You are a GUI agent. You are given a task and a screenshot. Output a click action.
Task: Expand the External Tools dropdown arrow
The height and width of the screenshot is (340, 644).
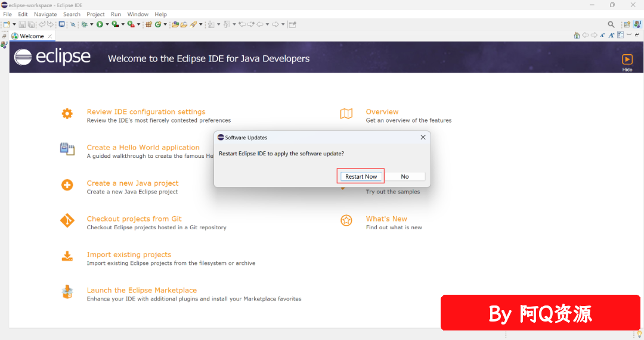coord(138,24)
